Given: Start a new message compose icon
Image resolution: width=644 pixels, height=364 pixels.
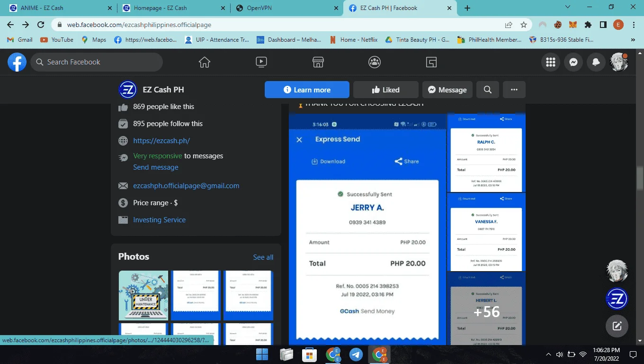Looking at the screenshot, I should 617,326.
